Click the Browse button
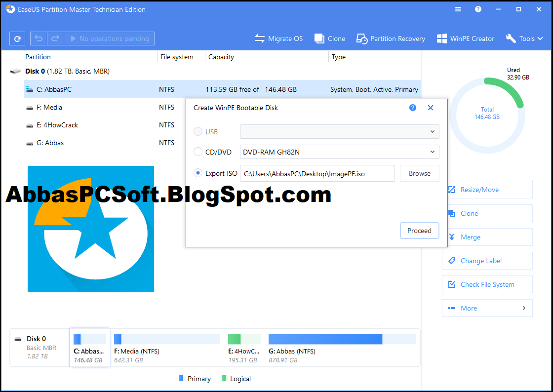Screen dimensions: 553x392 [420, 173]
